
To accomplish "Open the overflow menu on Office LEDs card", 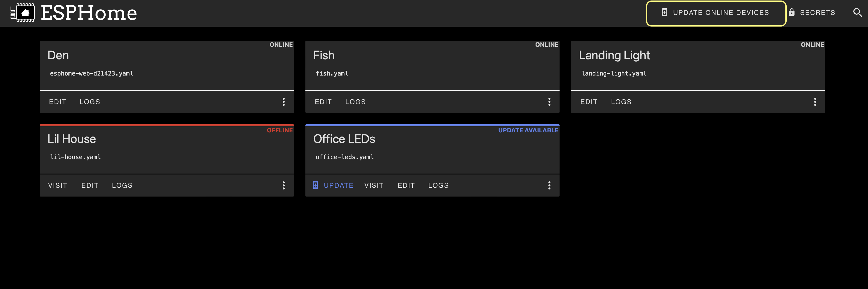I will [549, 185].
